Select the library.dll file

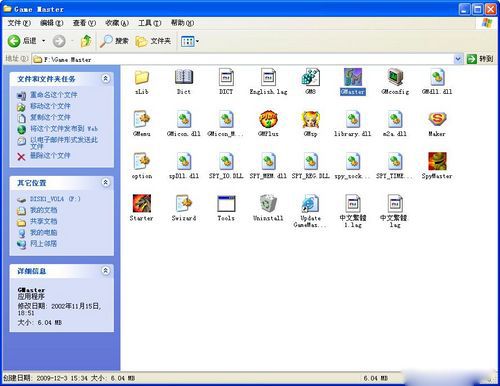pos(353,119)
